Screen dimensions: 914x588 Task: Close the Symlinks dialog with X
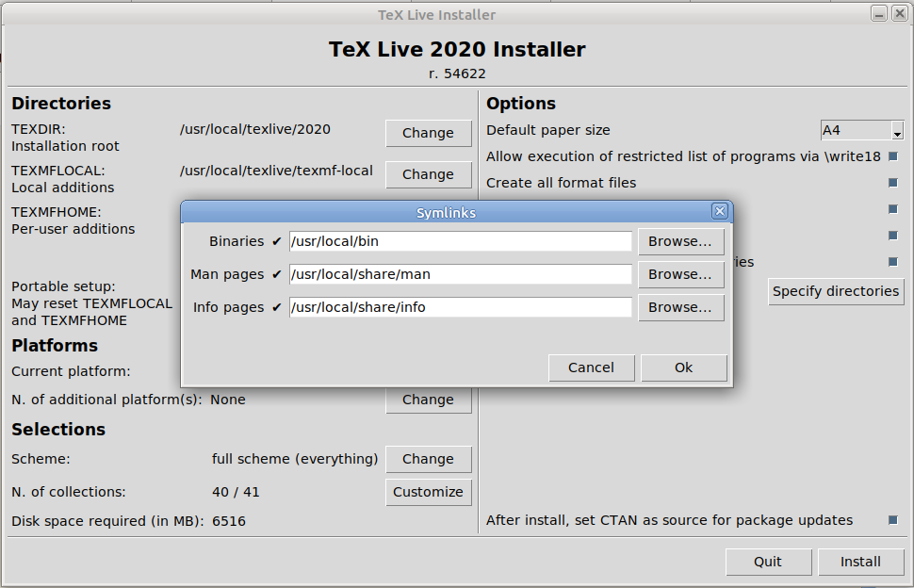pyautogui.click(x=719, y=211)
